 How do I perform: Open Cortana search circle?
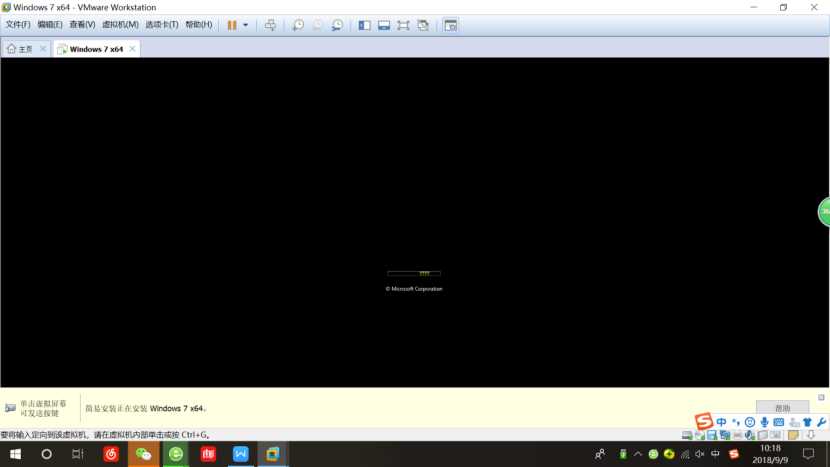click(x=47, y=454)
